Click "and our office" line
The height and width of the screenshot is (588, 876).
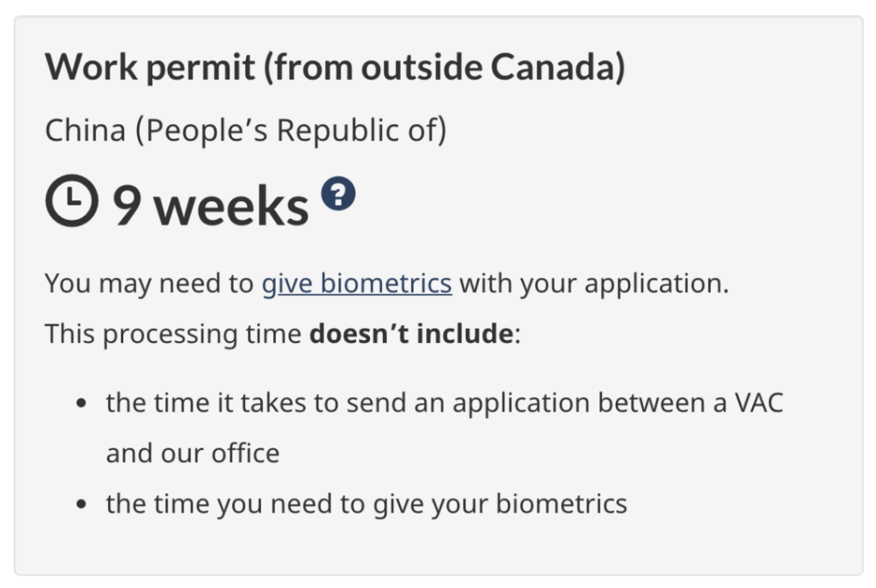193,453
